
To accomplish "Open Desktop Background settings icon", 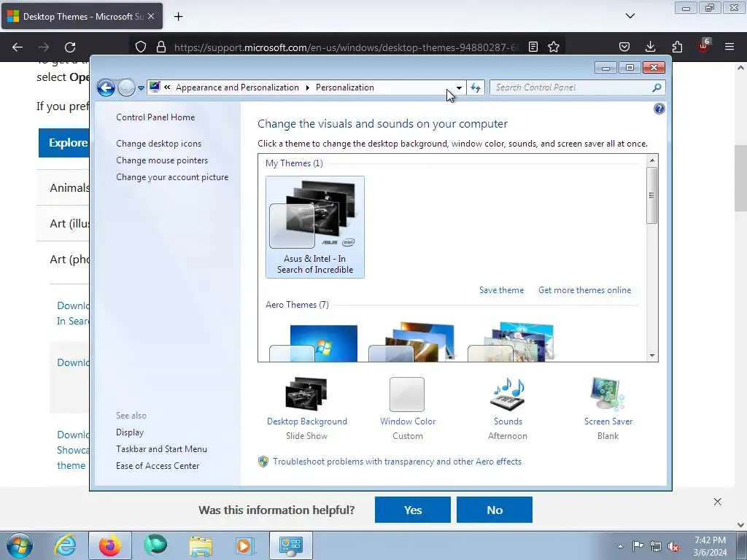I will tap(306, 394).
